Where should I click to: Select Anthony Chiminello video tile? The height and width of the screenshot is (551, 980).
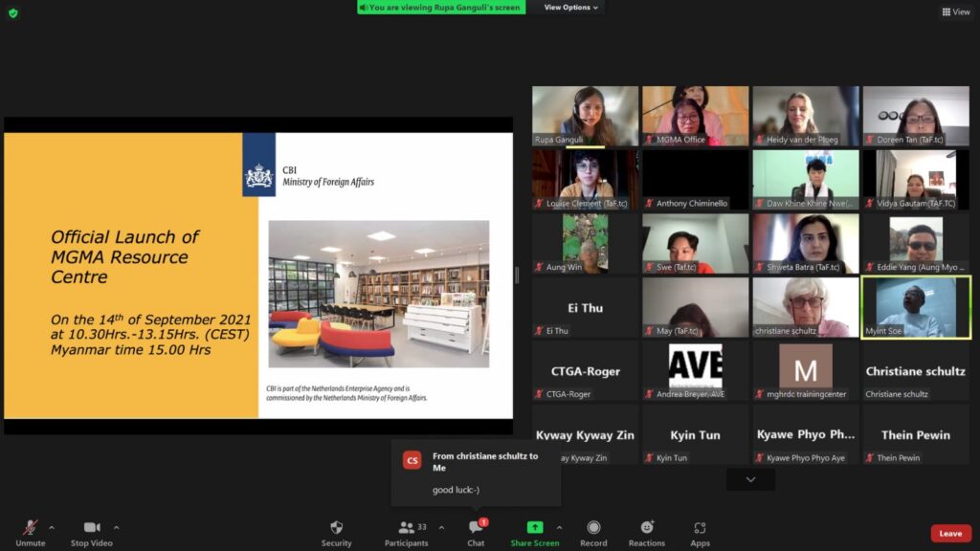coord(695,179)
